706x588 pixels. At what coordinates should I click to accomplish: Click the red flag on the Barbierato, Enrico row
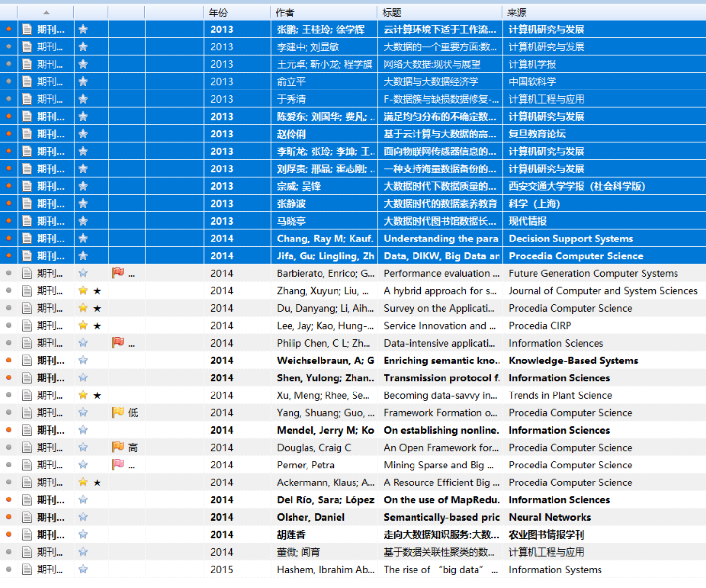pos(118,273)
